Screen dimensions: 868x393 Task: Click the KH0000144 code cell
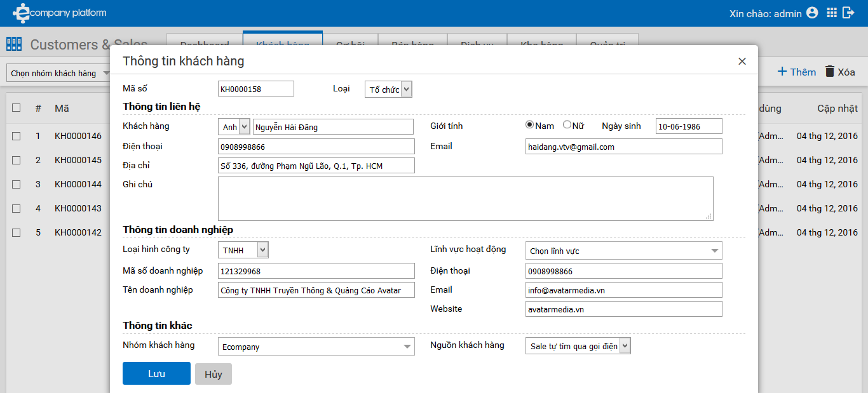tap(78, 184)
